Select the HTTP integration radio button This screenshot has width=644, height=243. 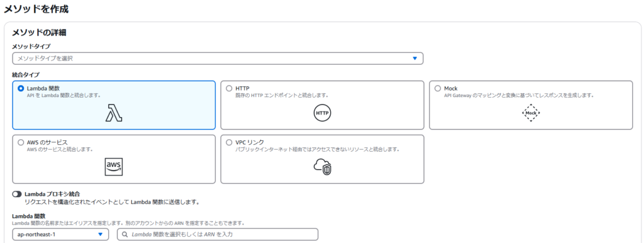point(229,88)
